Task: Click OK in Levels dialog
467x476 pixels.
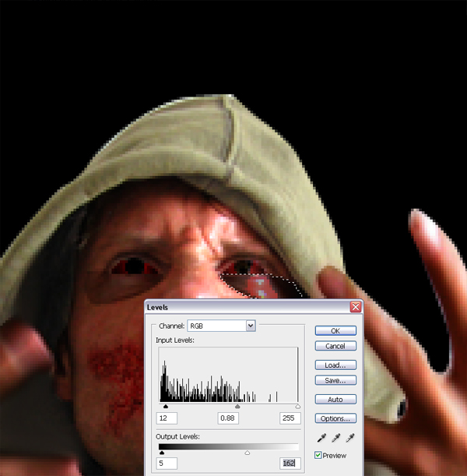Action: click(335, 330)
